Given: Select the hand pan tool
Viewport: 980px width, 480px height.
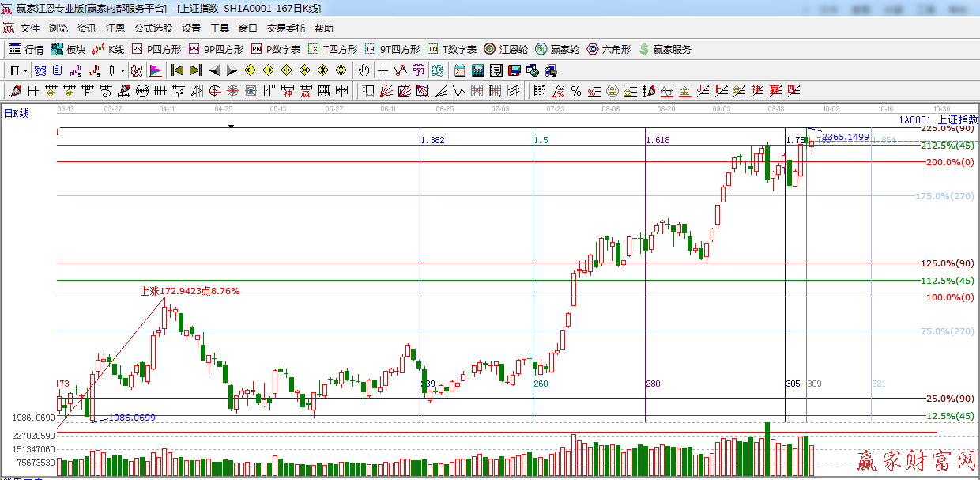Looking at the screenshot, I should (364, 70).
